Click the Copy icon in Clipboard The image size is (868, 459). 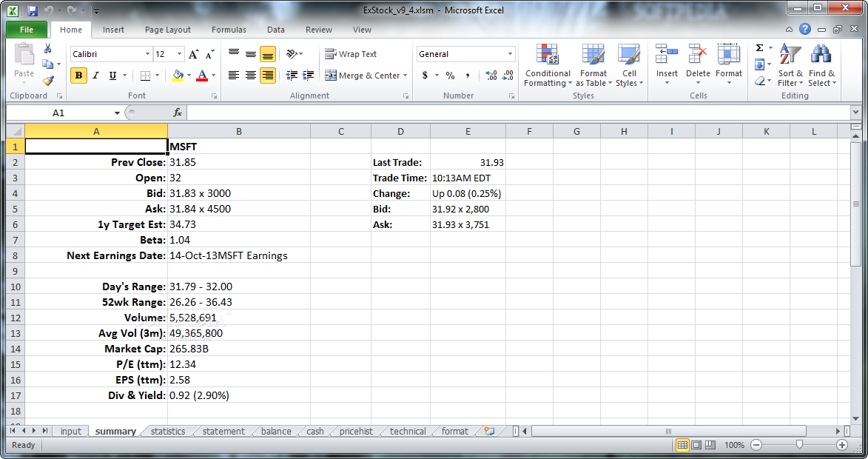coord(47,64)
